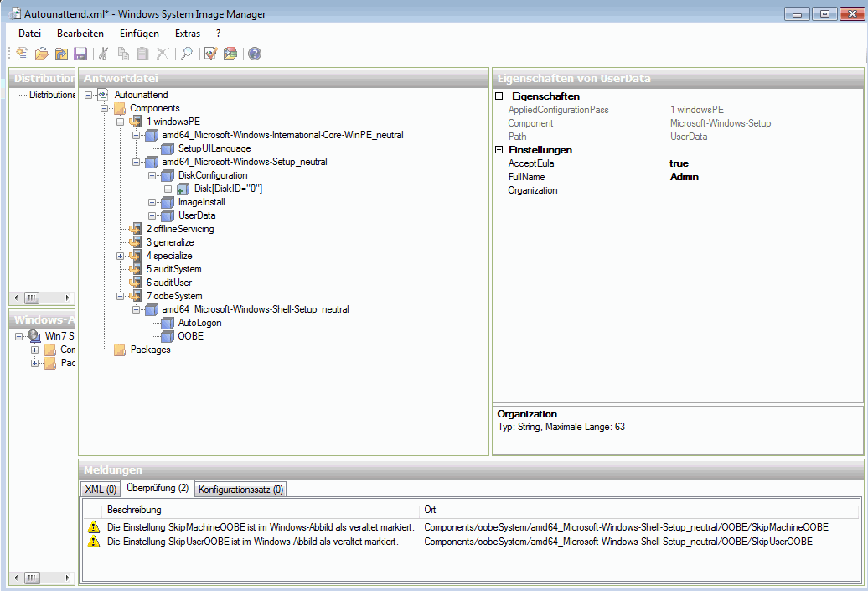Expand the ImageInstall node
This screenshot has height=591, width=868.
pyautogui.click(x=152, y=202)
